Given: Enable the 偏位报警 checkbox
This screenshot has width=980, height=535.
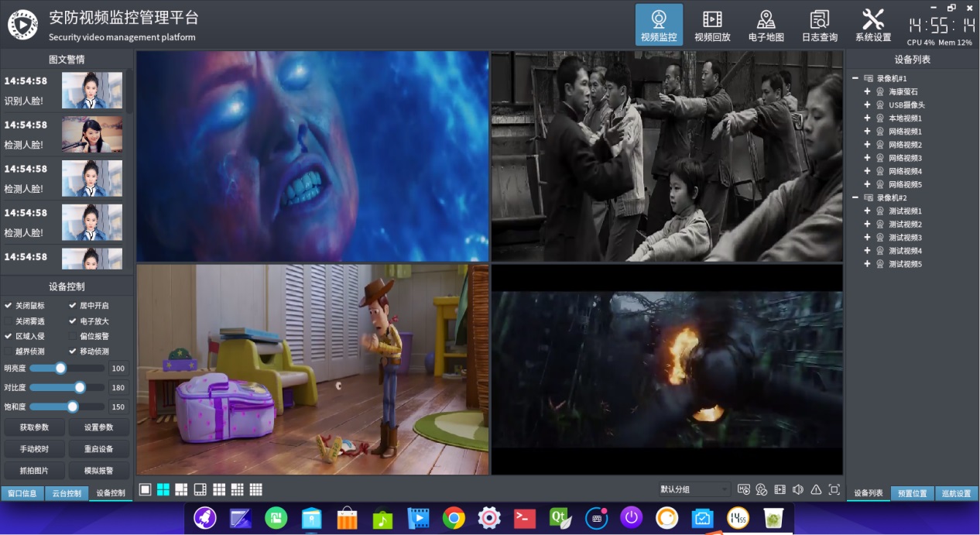Looking at the screenshot, I should [x=73, y=336].
